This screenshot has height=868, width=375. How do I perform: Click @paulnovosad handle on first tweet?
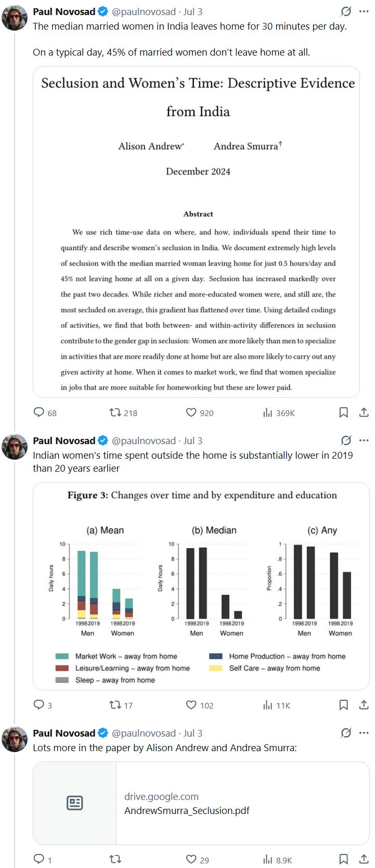pos(144,11)
